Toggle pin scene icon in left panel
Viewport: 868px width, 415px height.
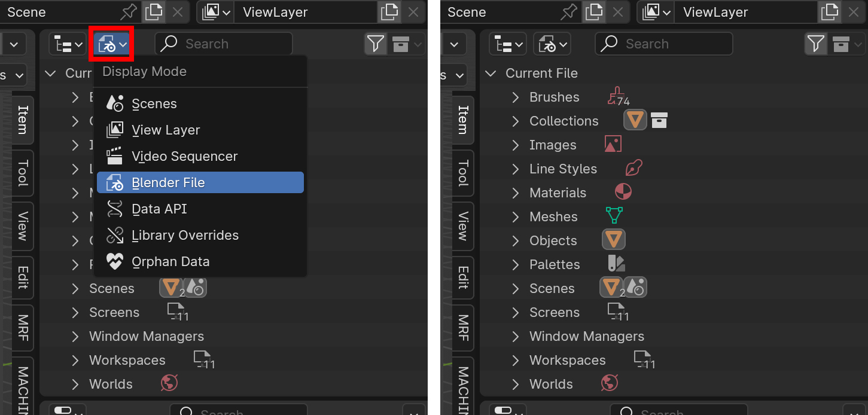(128, 12)
